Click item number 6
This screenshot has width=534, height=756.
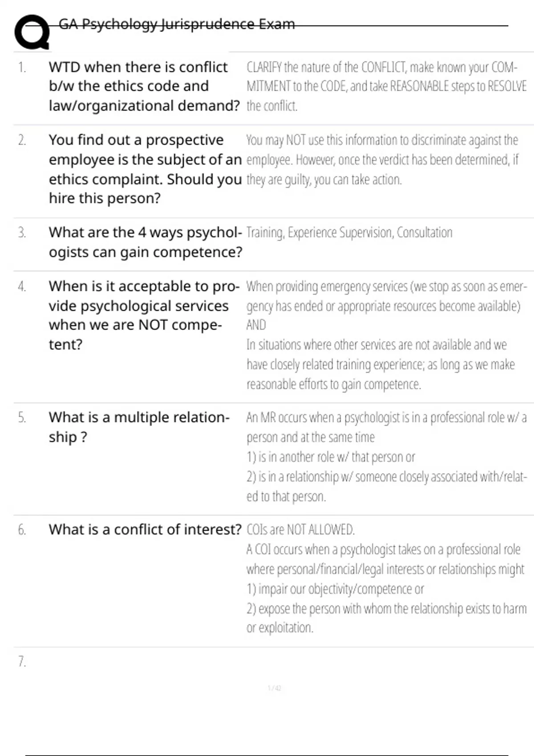tap(22, 530)
